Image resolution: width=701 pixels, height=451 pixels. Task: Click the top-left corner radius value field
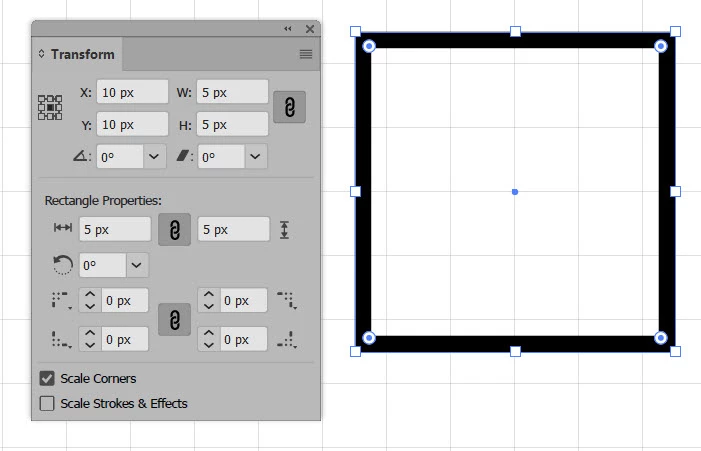click(x=125, y=300)
